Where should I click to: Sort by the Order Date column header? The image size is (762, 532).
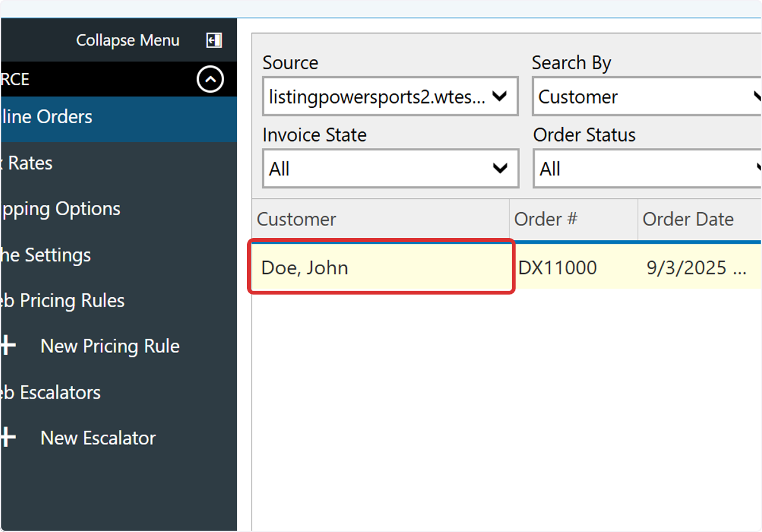pyautogui.click(x=700, y=220)
